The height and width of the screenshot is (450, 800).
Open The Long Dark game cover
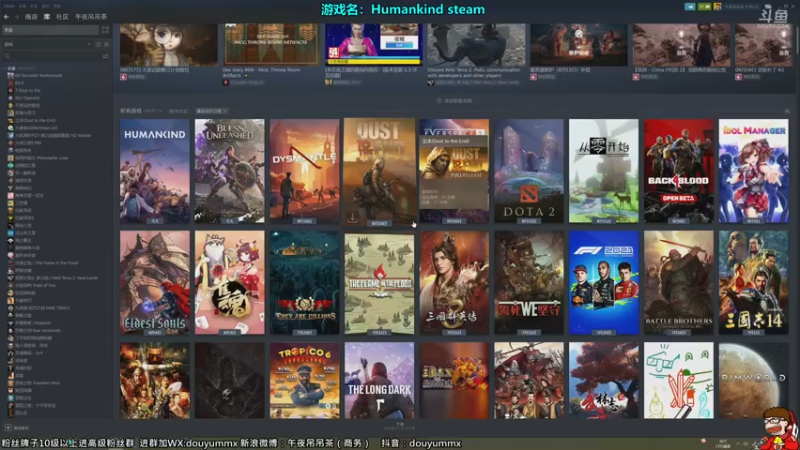coord(379,381)
